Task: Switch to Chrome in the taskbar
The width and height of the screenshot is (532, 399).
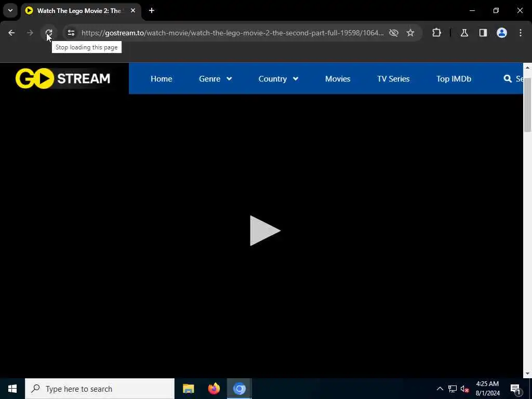Action: point(239,389)
